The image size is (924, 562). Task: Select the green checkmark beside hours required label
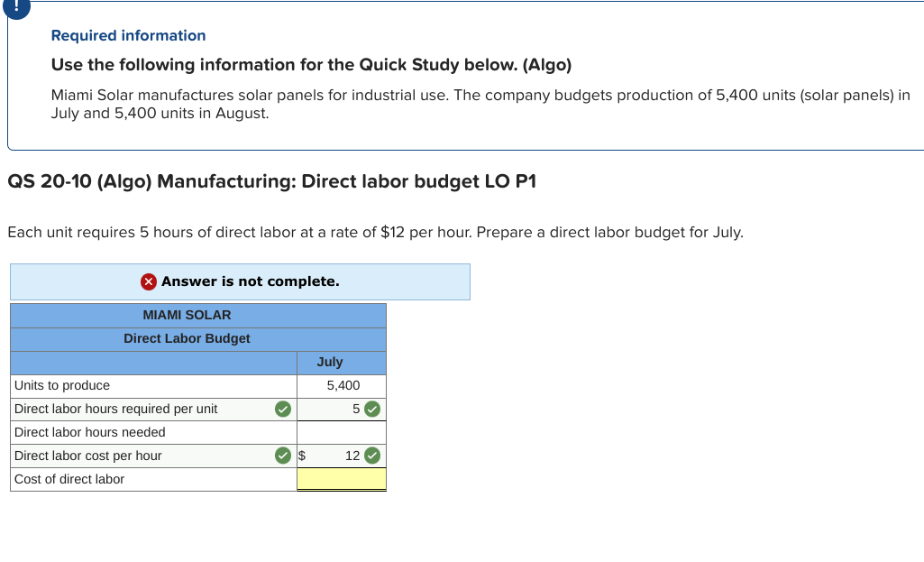[282, 409]
